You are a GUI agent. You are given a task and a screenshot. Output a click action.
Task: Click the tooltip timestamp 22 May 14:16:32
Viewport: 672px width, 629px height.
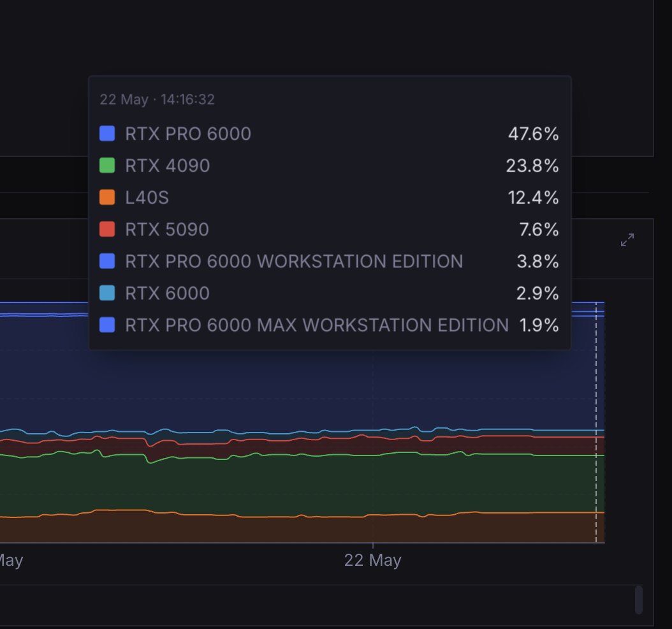click(157, 100)
